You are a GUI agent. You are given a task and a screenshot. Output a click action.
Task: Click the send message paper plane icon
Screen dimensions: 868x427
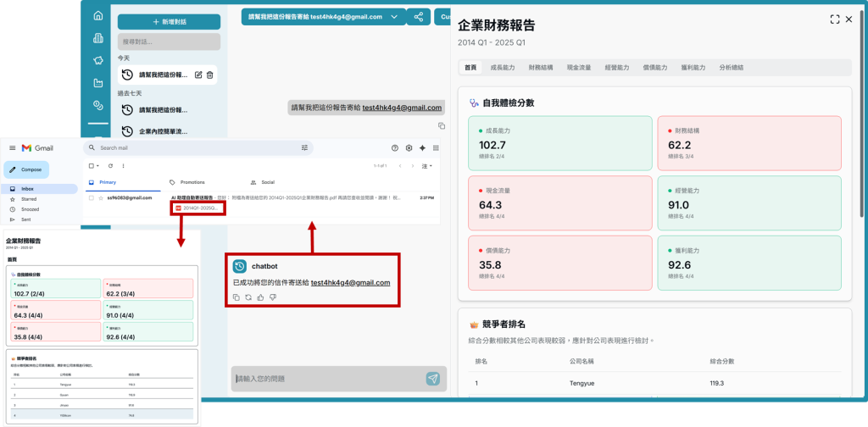pyautogui.click(x=433, y=379)
